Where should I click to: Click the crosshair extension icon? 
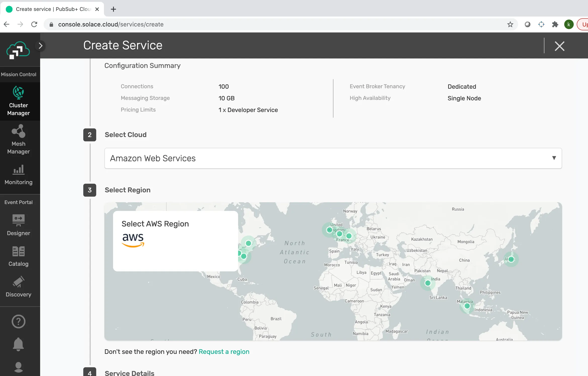(x=541, y=24)
